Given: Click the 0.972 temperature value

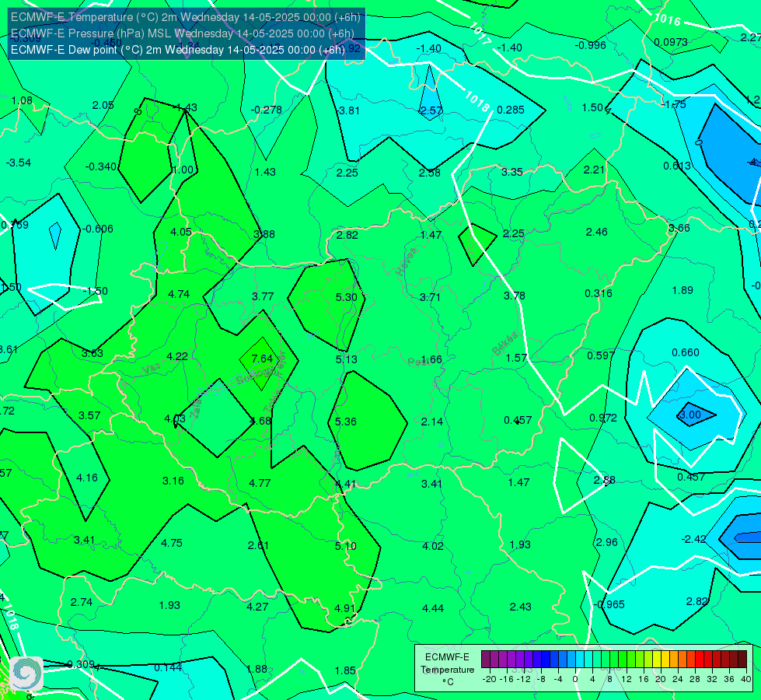Looking at the screenshot, I should (603, 418).
